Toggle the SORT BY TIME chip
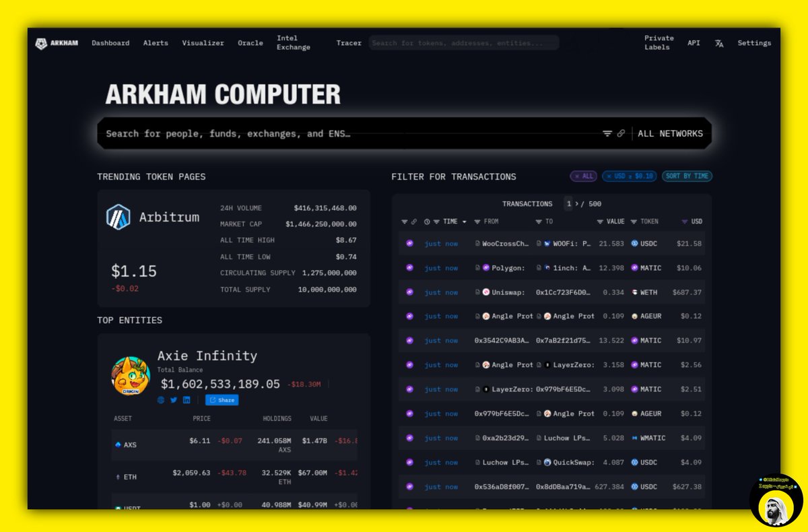The height and width of the screenshot is (532, 808). (x=687, y=176)
